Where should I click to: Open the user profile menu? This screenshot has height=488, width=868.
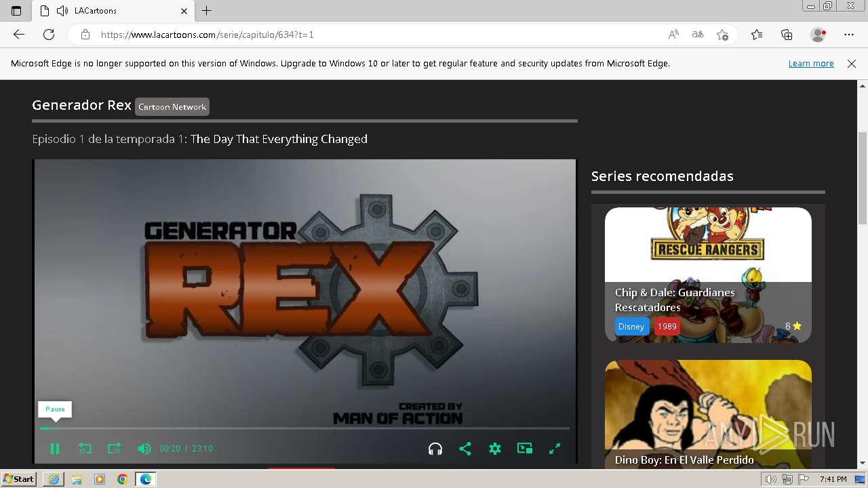pyautogui.click(x=818, y=35)
